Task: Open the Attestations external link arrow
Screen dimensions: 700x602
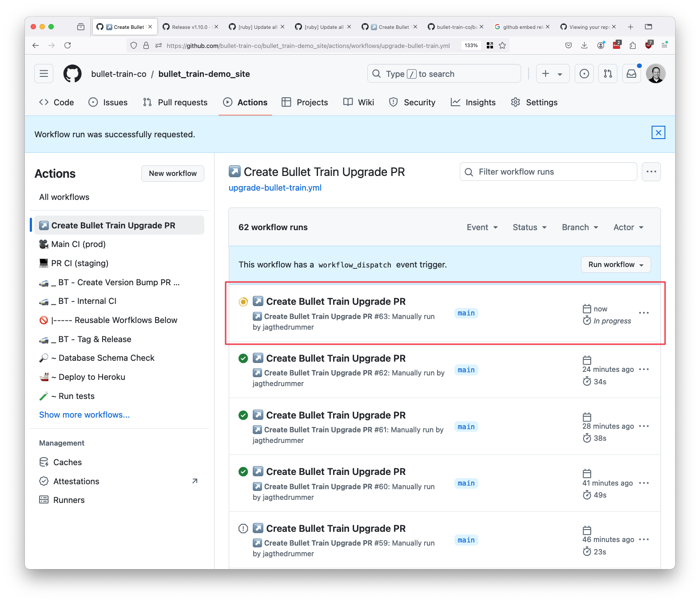Action: pyautogui.click(x=195, y=481)
